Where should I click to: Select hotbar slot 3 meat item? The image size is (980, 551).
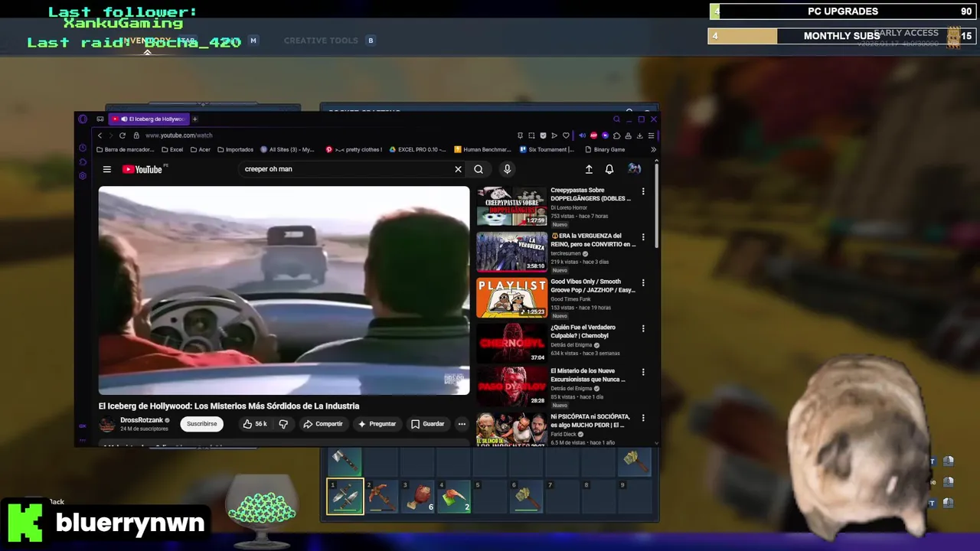(419, 496)
